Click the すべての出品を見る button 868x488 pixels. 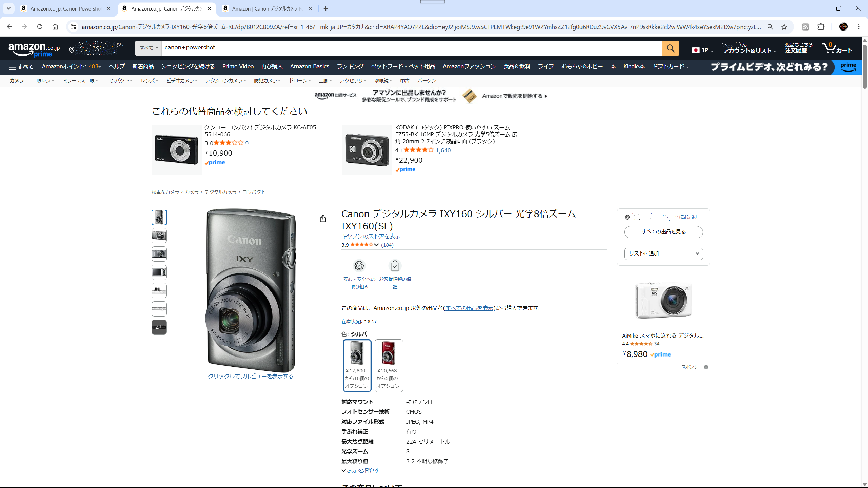point(663,232)
